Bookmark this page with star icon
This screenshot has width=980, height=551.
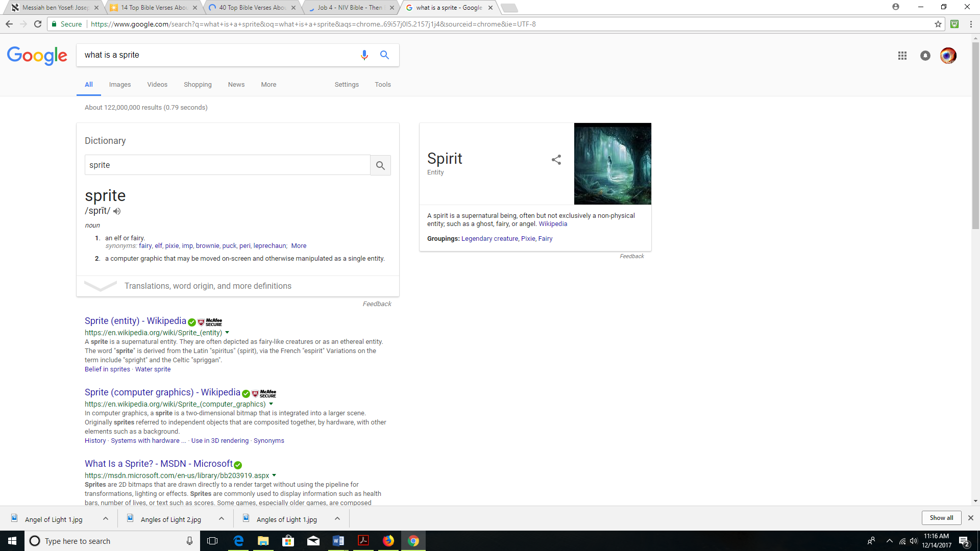tap(938, 24)
